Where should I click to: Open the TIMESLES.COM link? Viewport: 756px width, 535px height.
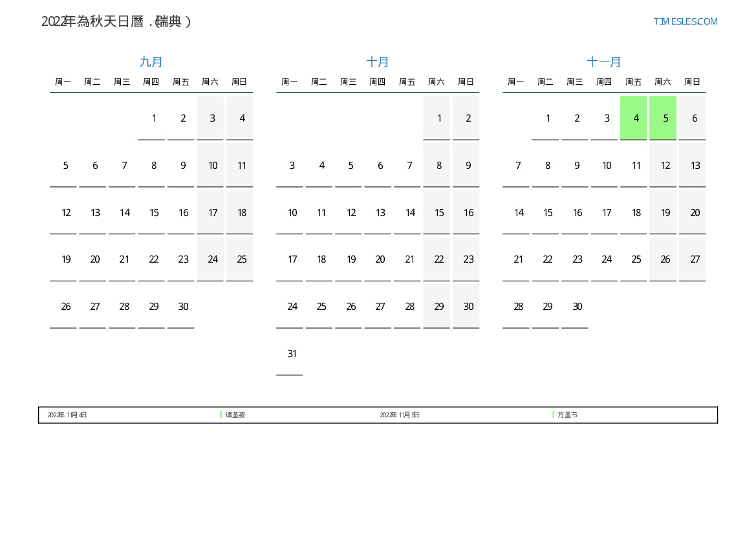click(x=685, y=21)
